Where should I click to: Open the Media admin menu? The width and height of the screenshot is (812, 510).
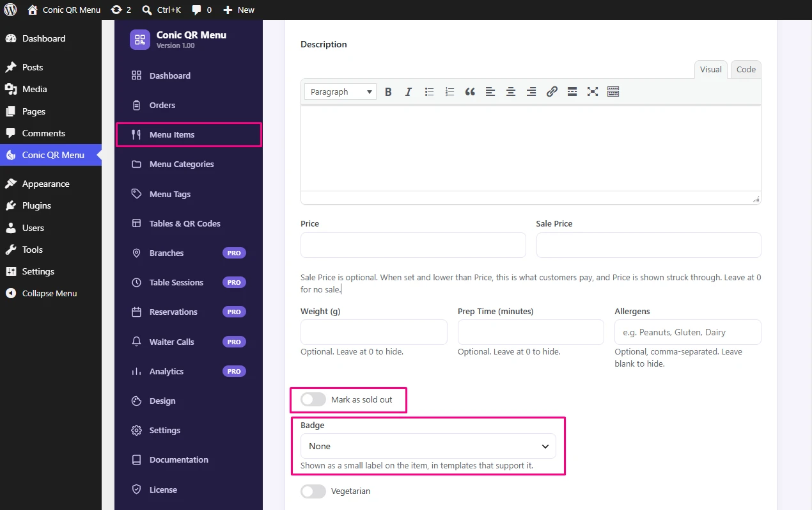(51, 89)
